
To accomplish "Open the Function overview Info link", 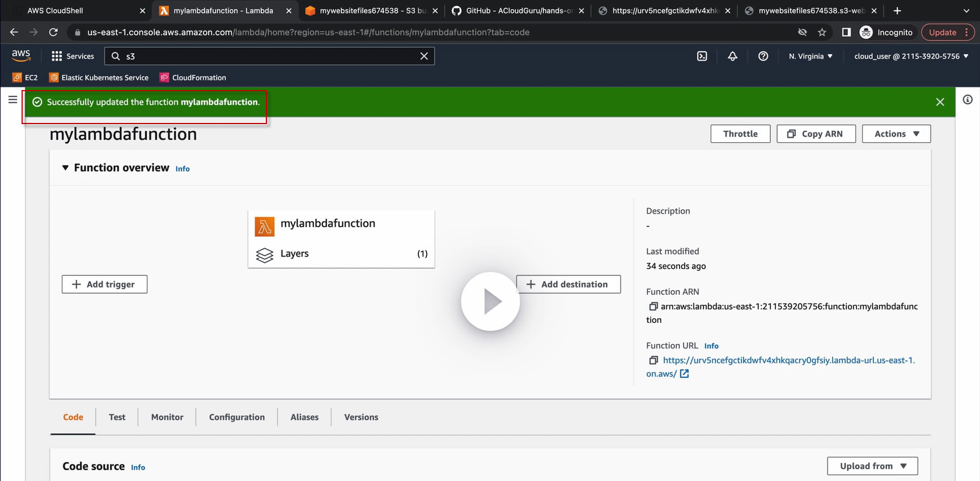I will tap(183, 169).
